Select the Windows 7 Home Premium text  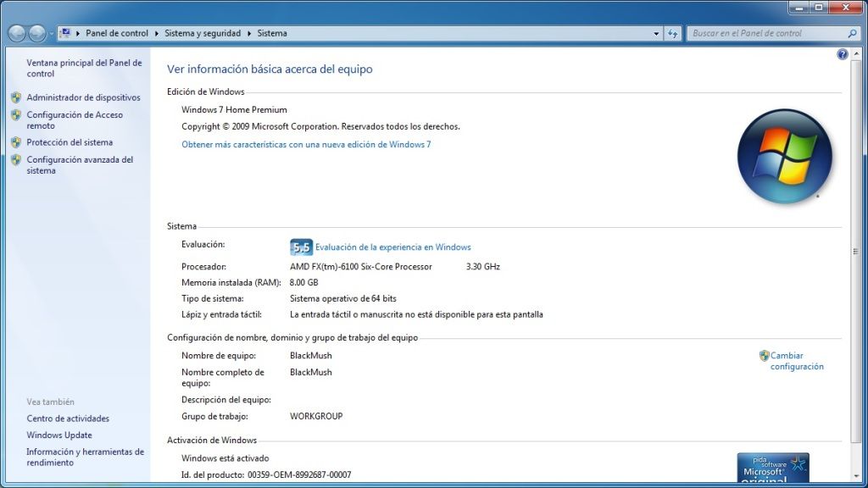[234, 109]
